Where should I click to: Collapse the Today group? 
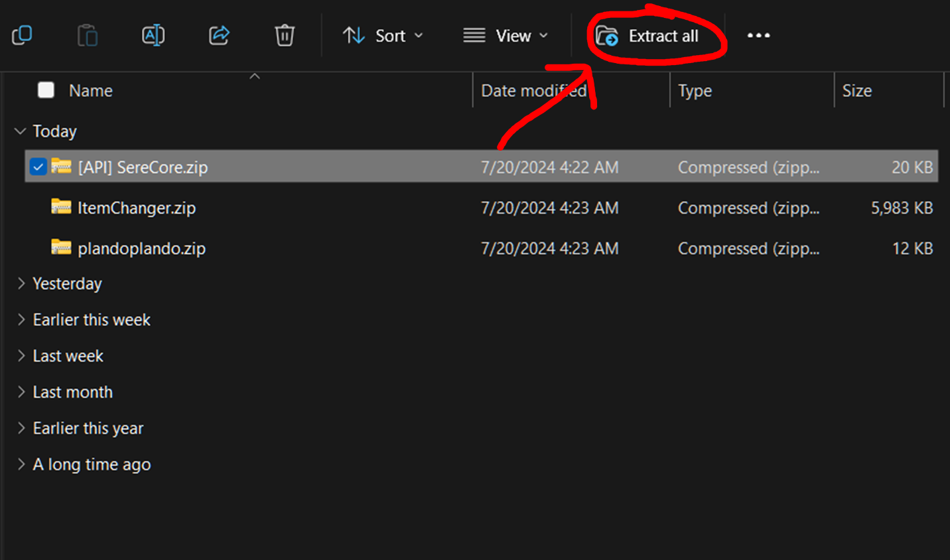(21, 131)
